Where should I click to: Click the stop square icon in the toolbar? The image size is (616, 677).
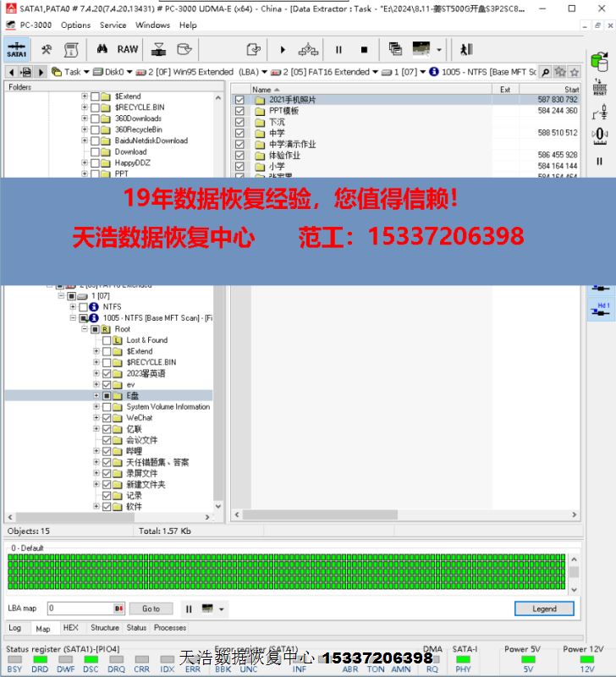(364, 50)
